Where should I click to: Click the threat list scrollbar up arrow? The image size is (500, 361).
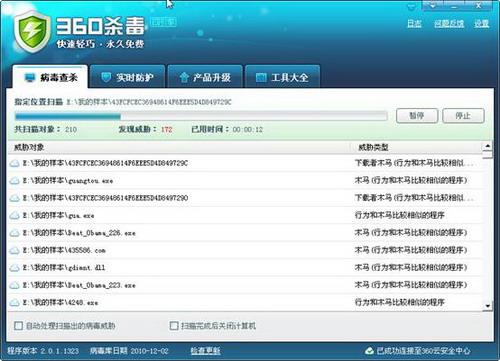487,146
